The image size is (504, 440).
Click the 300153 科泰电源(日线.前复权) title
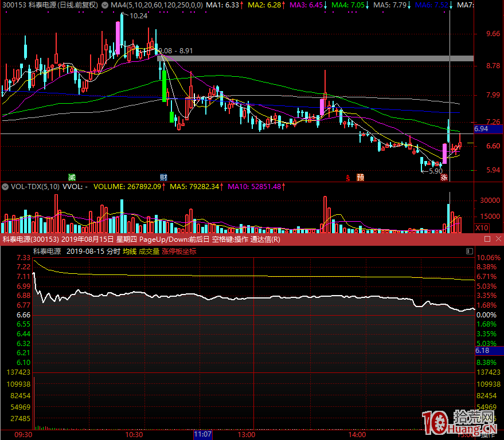[50, 5]
